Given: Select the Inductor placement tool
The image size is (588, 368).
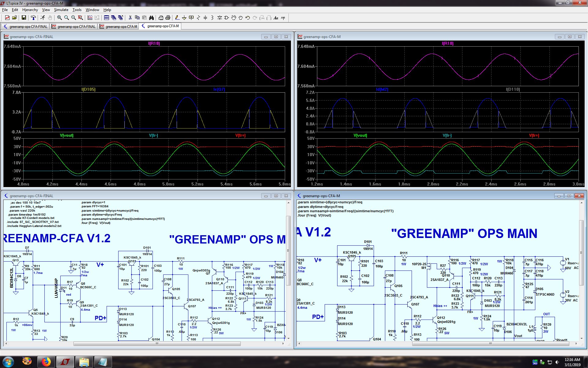Looking at the screenshot, I should coord(212,18).
